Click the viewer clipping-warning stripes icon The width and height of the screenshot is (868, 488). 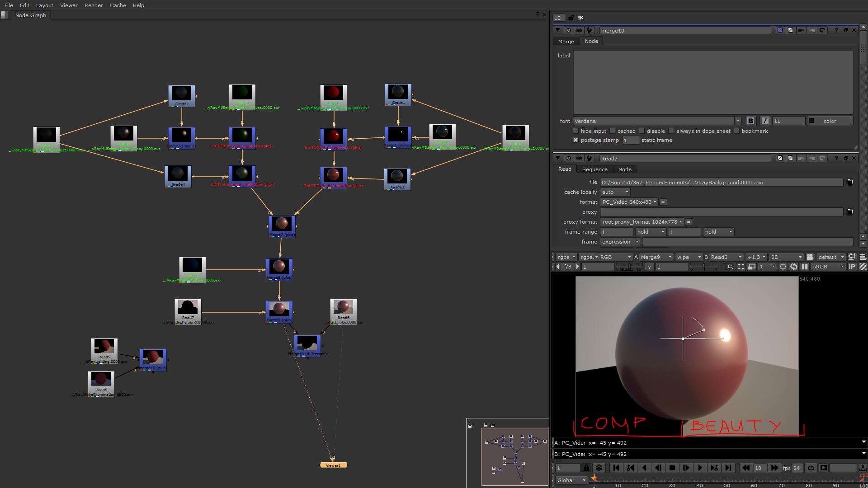point(863,267)
